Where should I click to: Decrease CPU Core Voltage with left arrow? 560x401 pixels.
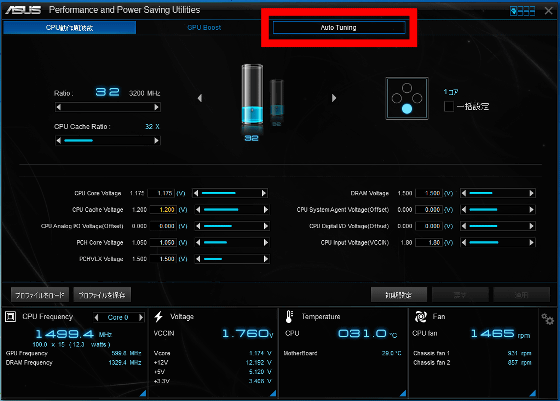(x=196, y=193)
